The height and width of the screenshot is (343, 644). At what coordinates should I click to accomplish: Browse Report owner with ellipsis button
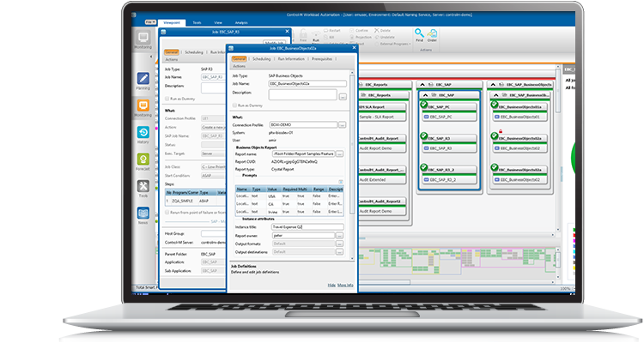click(x=340, y=236)
